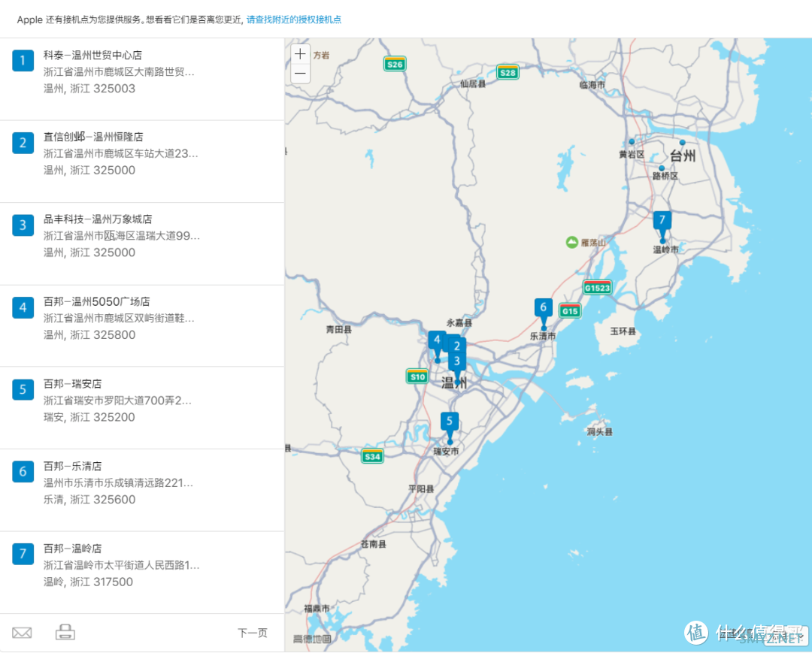Open link 请查找附近的授权接机点
The height and width of the screenshot is (653, 812).
(294, 20)
